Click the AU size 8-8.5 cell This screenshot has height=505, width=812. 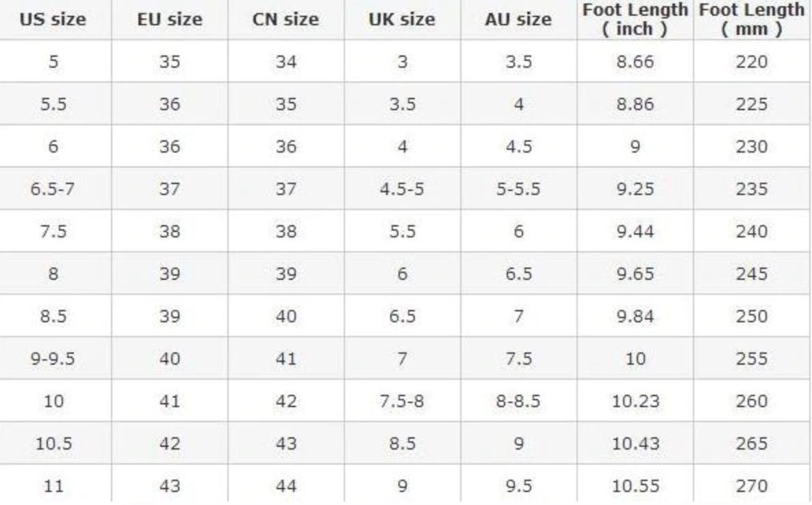(x=518, y=402)
